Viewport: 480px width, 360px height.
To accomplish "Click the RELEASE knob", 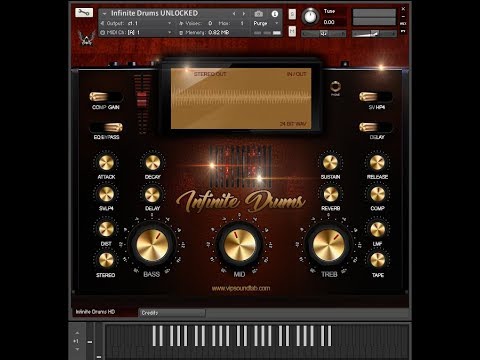I will point(377,163).
